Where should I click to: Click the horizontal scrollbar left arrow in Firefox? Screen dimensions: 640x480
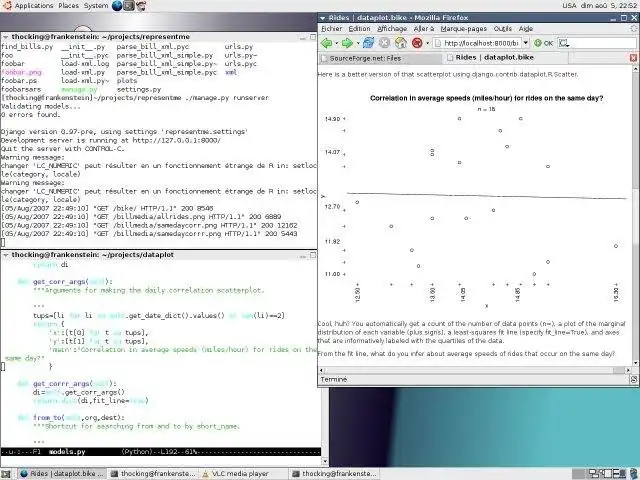click(321, 371)
